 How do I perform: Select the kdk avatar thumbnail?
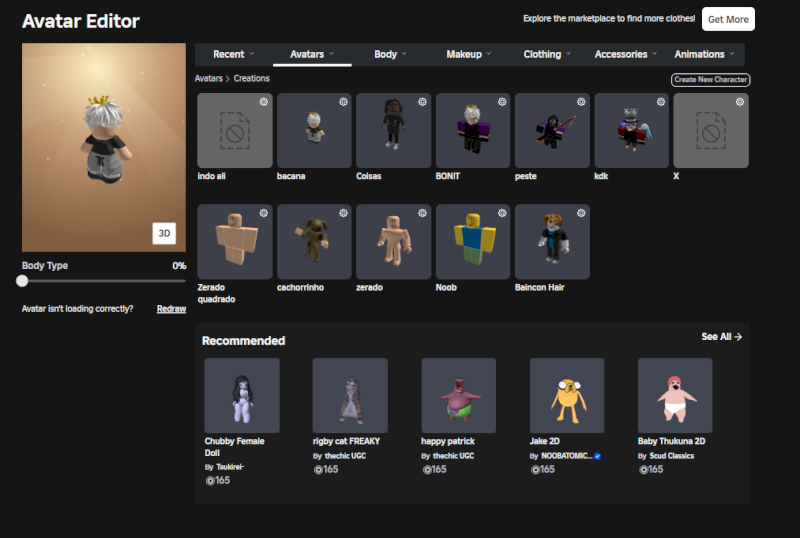point(631,130)
